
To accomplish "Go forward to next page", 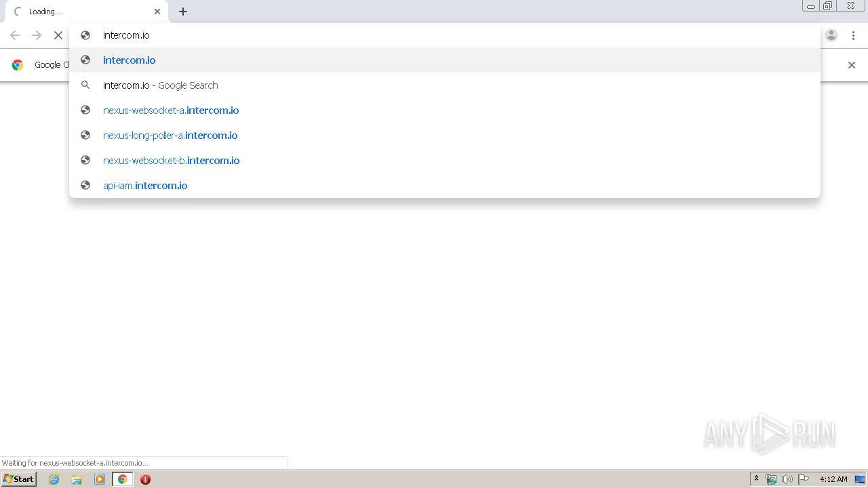I will tap(37, 35).
